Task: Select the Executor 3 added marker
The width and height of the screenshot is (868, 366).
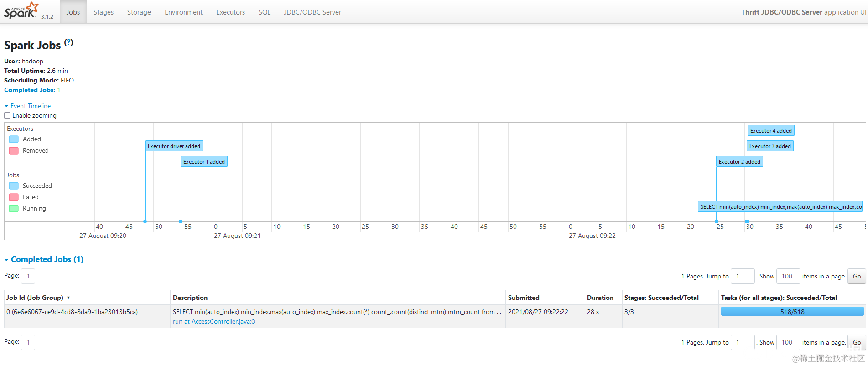Action: (x=770, y=146)
